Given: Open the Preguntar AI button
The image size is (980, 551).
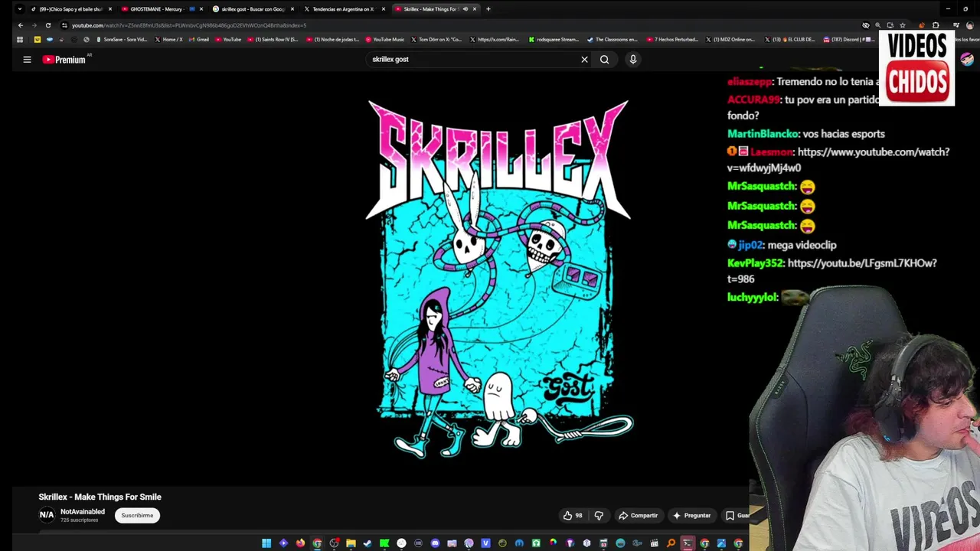Looking at the screenshot, I should tap(692, 515).
